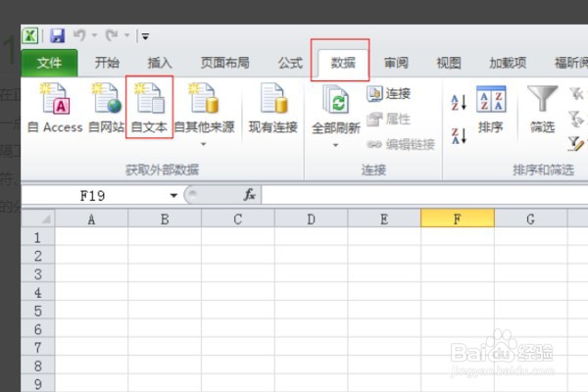Select column E header
588x392 pixels.
(x=384, y=220)
